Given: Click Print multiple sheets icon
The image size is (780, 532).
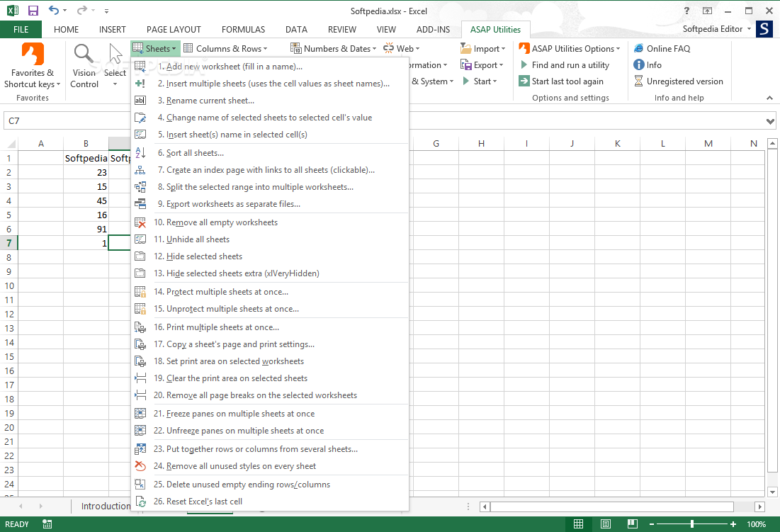Looking at the screenshot, I should pos(140,327).
